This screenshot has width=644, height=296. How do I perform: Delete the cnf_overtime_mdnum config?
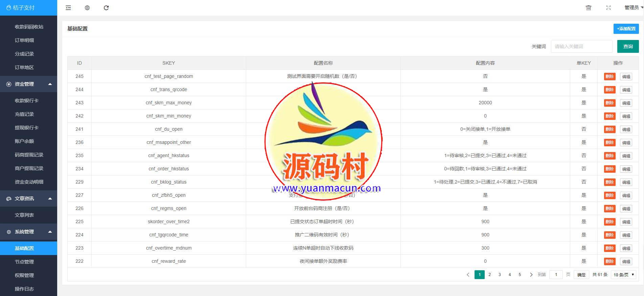pos(609,248)
